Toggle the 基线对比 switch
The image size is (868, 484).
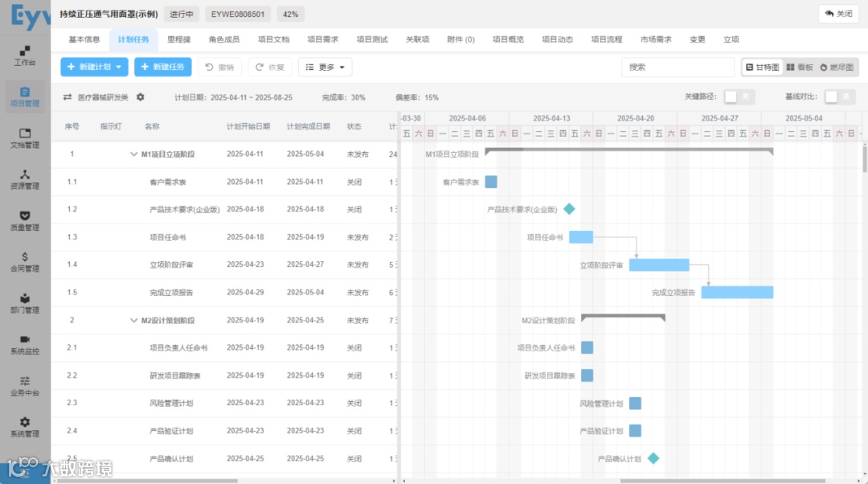coord(840,96)
